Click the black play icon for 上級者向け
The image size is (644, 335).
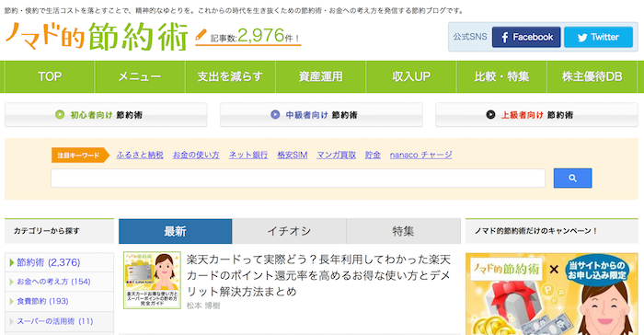[490, 115]
